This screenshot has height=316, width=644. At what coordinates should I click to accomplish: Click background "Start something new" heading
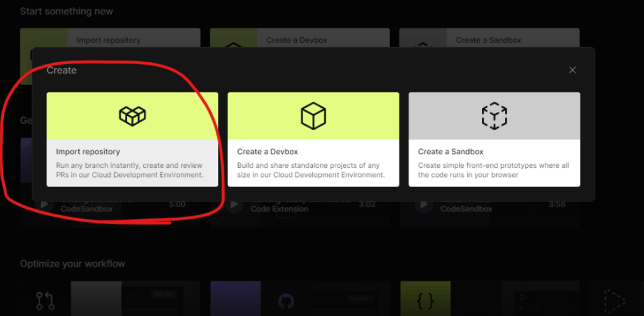(67, 11)
